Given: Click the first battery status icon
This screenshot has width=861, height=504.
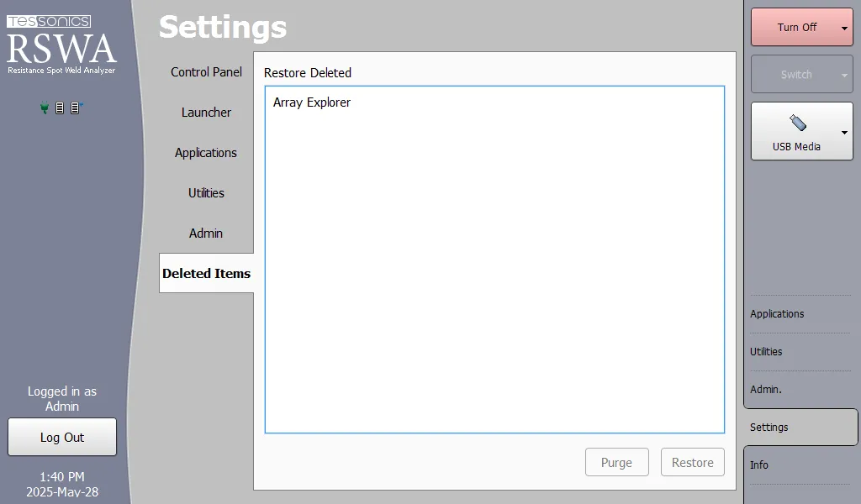Looking at the screenshot, I should [60, 108].
